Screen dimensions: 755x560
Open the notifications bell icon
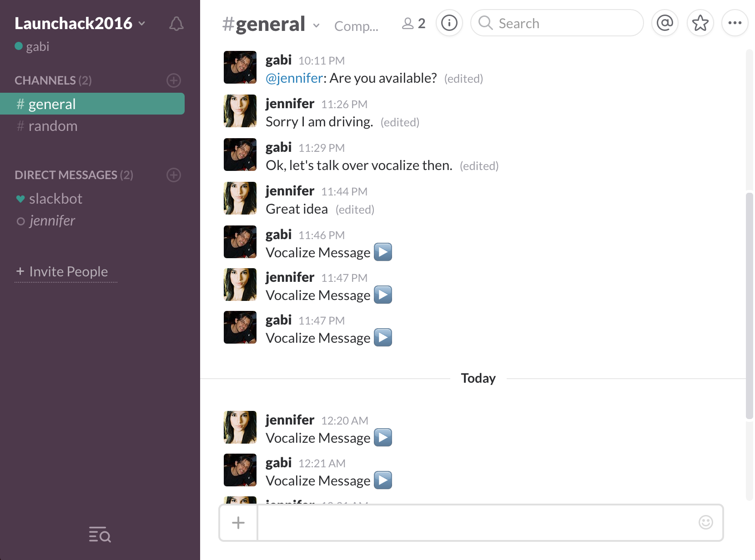[x=176, y=24]
